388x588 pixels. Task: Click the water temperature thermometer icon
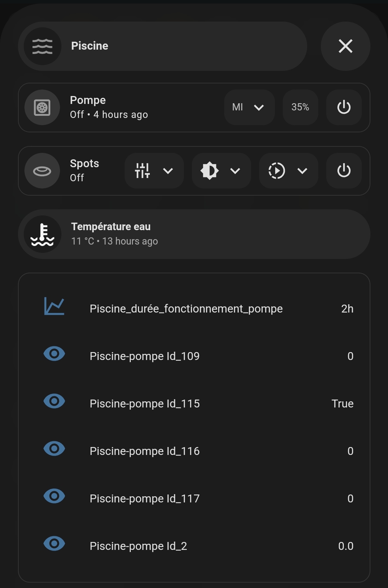tap(42, 234)
